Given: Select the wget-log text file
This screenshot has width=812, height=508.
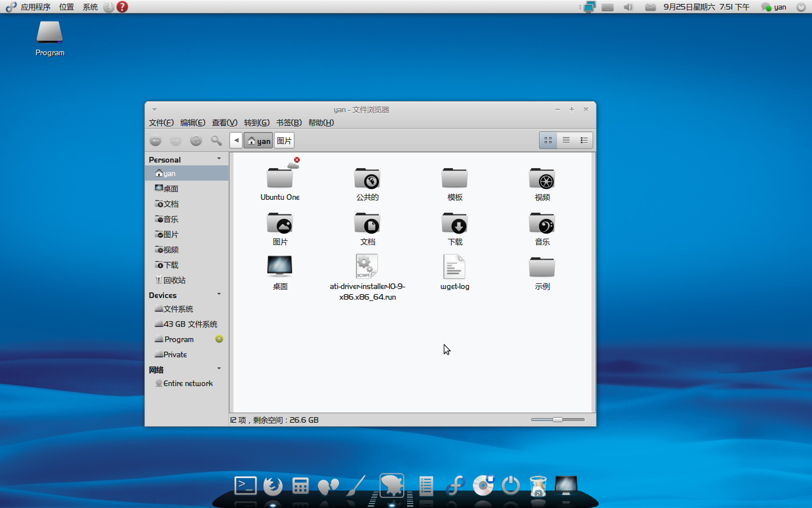Looking at the screenshot, I should [455, 273].
